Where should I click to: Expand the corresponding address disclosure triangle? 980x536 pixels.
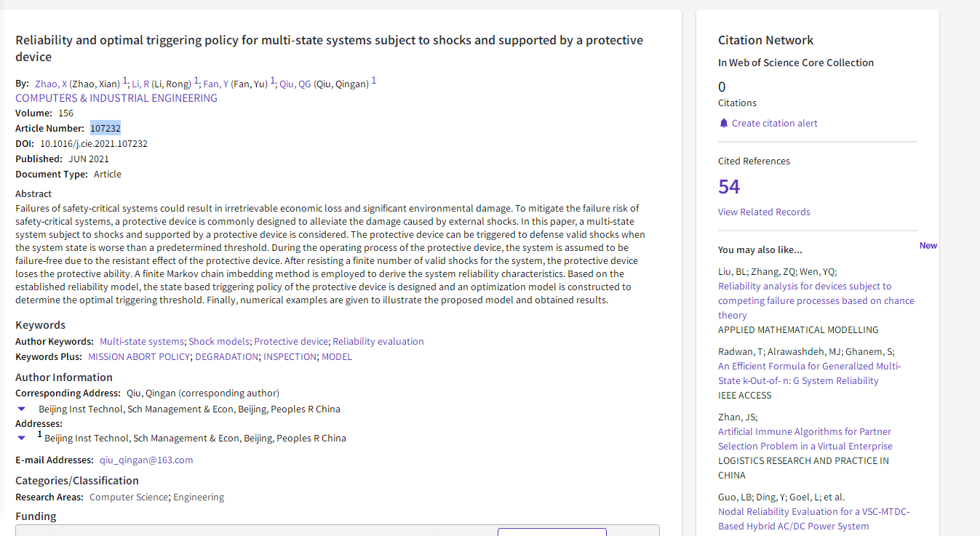point(22,409)
